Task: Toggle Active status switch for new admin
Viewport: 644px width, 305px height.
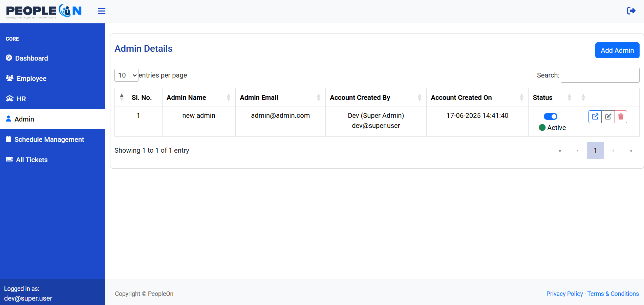Action: (x=550, y=116)
